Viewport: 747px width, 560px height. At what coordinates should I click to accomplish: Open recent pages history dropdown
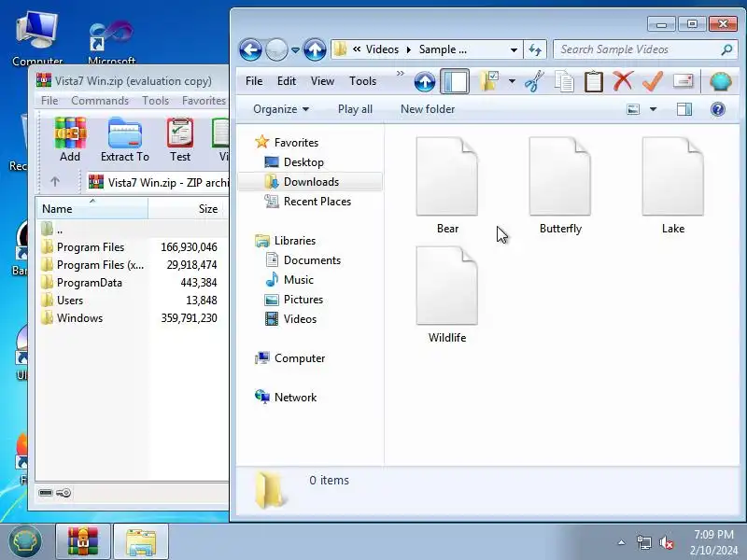[295, 50]
